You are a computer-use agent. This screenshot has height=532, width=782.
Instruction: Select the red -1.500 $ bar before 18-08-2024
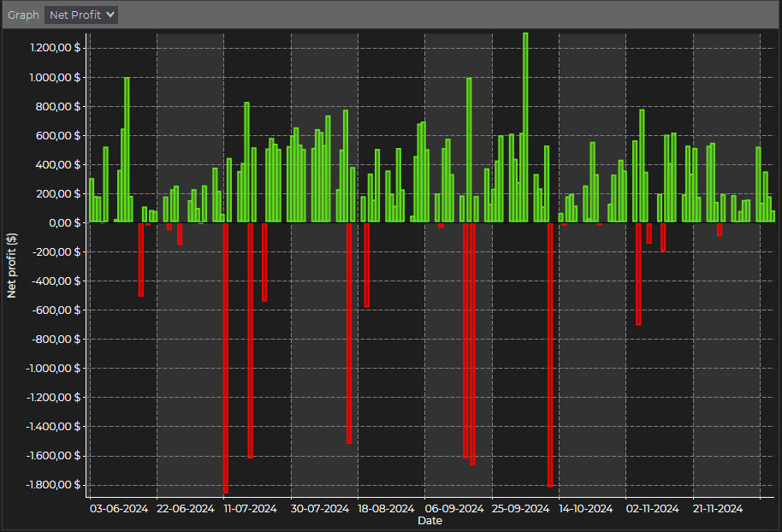pyautogui.click(x=349, y=333)
